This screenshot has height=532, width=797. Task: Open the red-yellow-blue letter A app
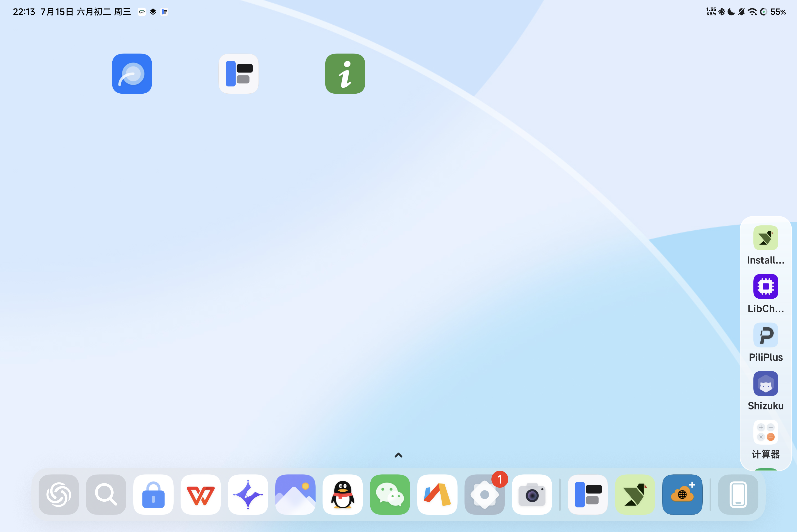(437, 494)
